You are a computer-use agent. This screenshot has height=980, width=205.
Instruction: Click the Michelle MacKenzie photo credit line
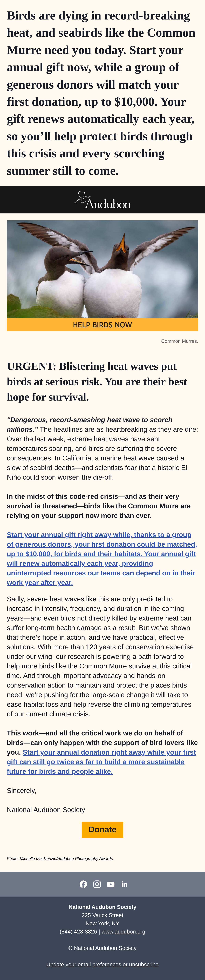[60, 858]
